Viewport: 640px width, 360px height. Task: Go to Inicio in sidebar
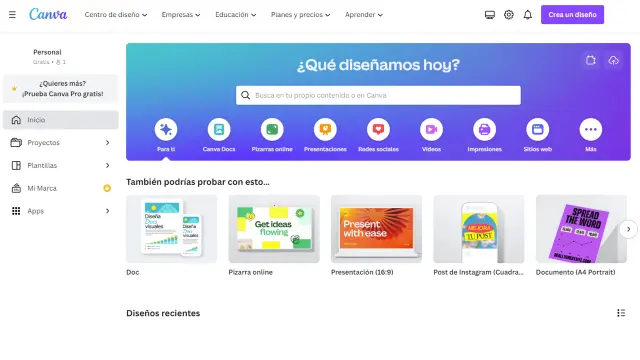[x=61, y=120]
